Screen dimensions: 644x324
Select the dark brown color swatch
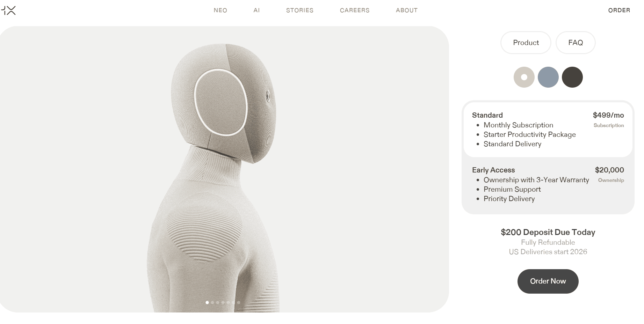coord(572,77)
